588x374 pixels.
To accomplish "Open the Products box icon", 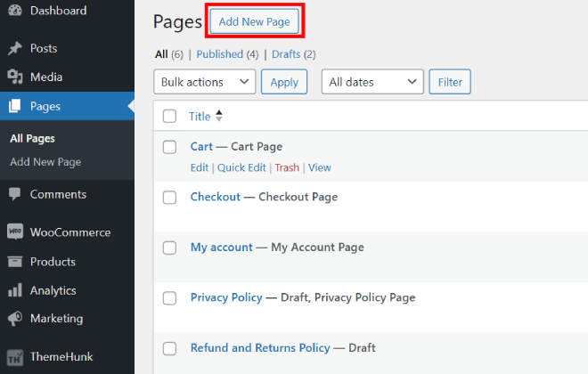I will 14,262.
